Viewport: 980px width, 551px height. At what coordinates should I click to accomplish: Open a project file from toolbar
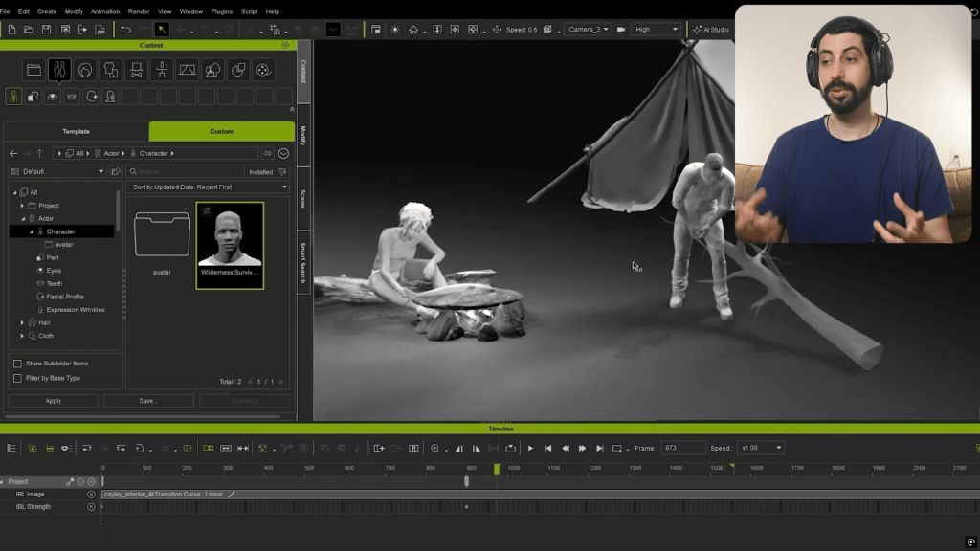click(x=29, y=30)
